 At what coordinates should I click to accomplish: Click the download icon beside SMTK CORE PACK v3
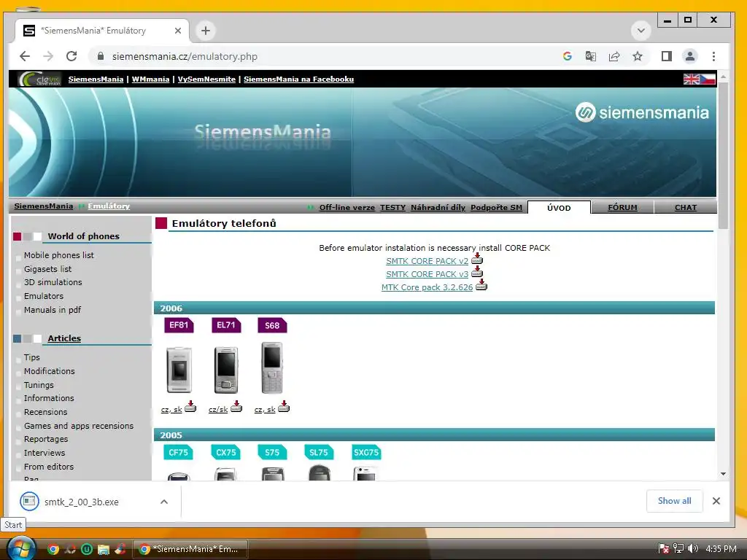click(x=477, y=271)
